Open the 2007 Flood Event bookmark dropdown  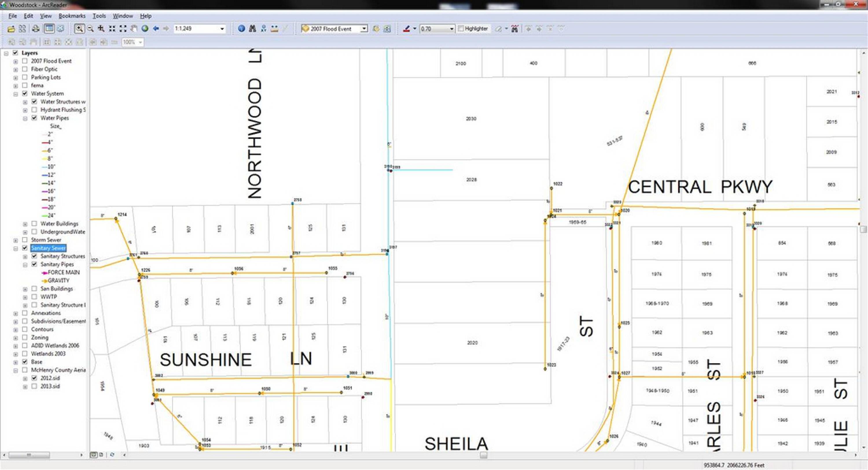pos(364,29)
